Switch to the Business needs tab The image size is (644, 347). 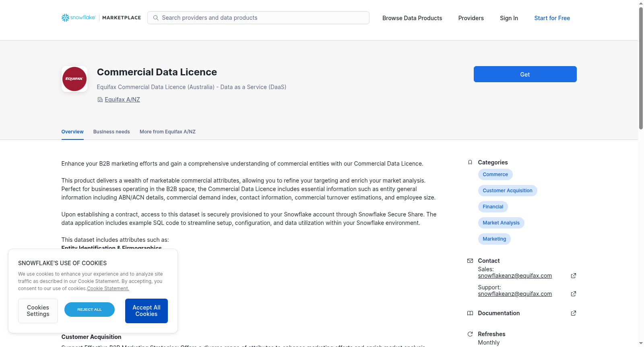tap(111, 132)
